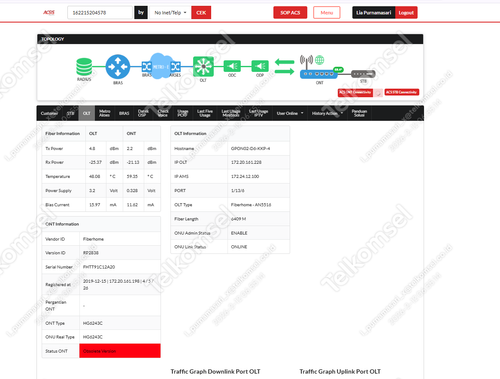The image size is (500, 379).
Task: Click the ONU Link Status value ONLINE
Action: (239, 247)
